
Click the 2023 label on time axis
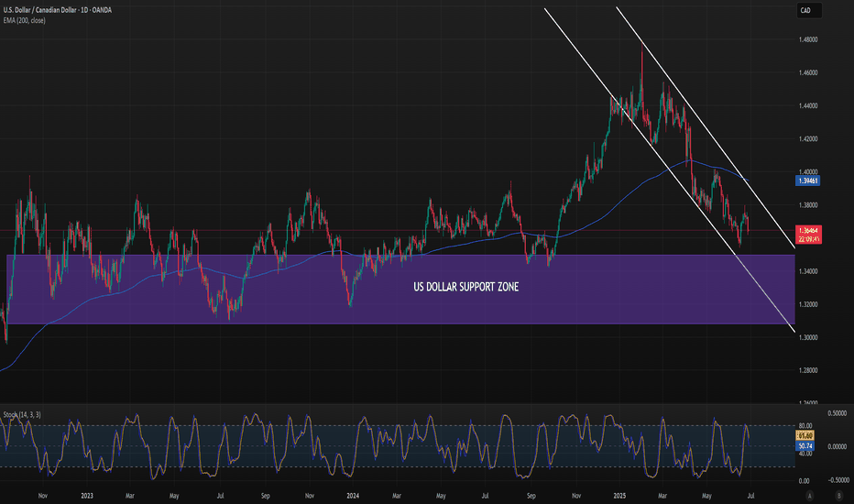[87, 496]
